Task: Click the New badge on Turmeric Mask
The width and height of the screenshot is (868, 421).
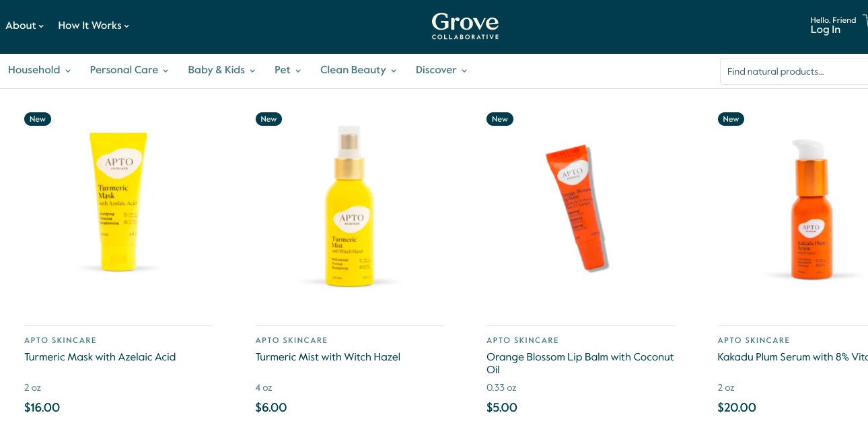Action: [x=38, y=119]
